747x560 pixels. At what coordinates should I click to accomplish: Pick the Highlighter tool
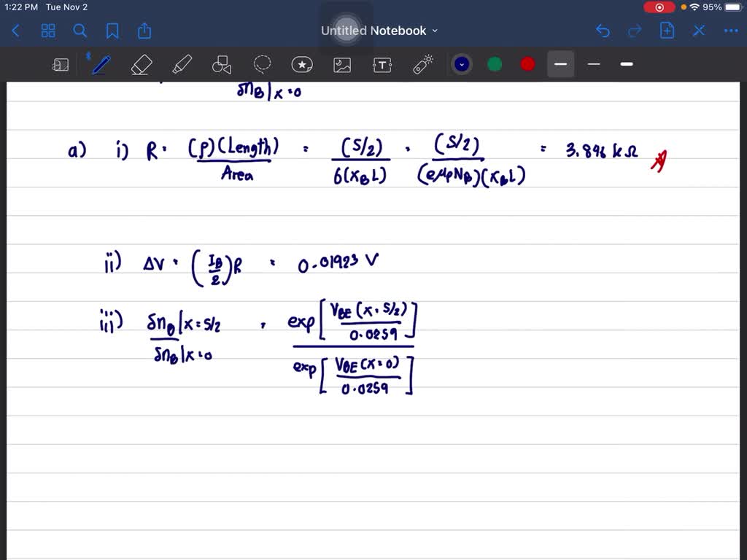(x=182, y=64)
